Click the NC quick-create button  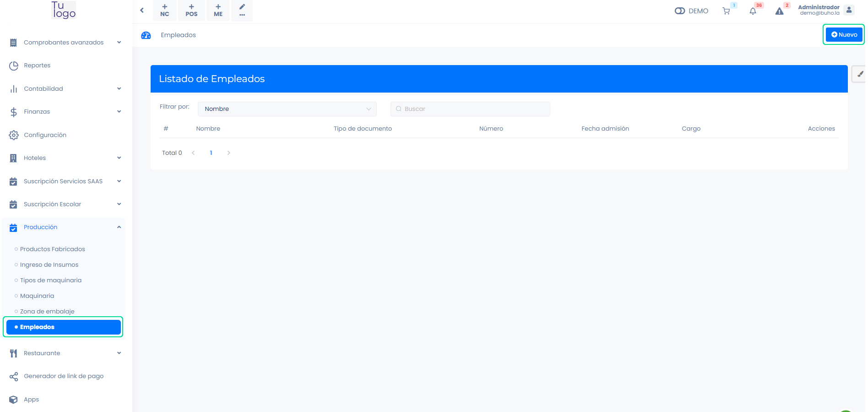point(165,10)
